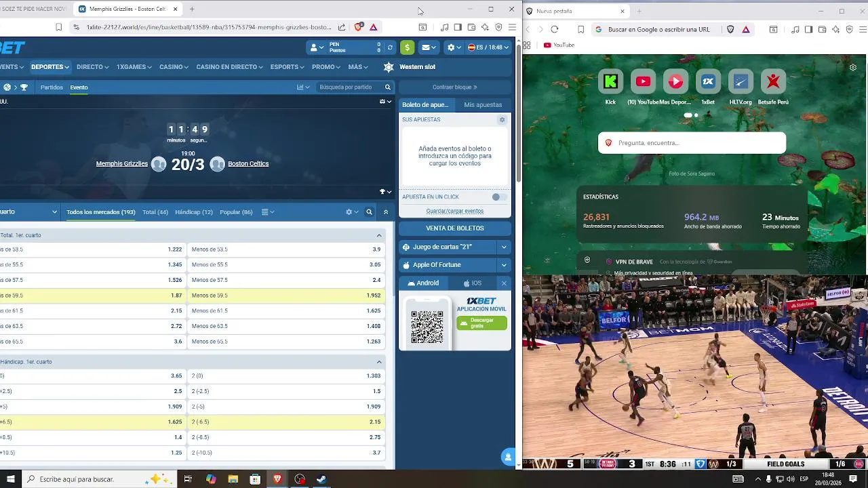This screenshot has height=488, width=868.
Task: Click the markets search magnifier icon
Action: (x=369, y=212)
